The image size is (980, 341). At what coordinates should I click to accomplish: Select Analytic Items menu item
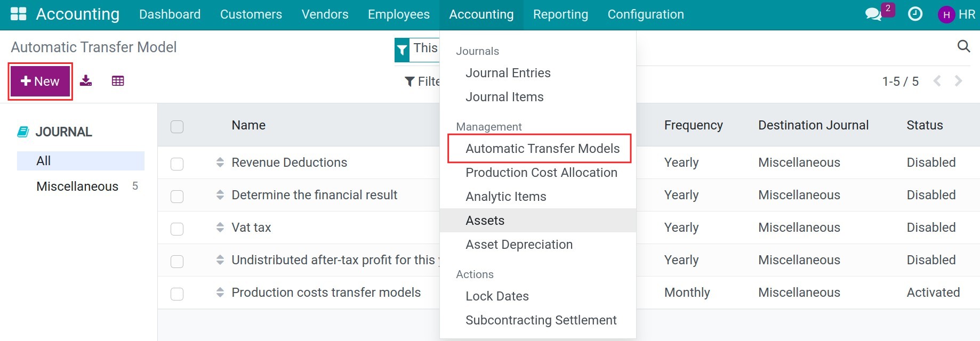[x=538, y=197]
